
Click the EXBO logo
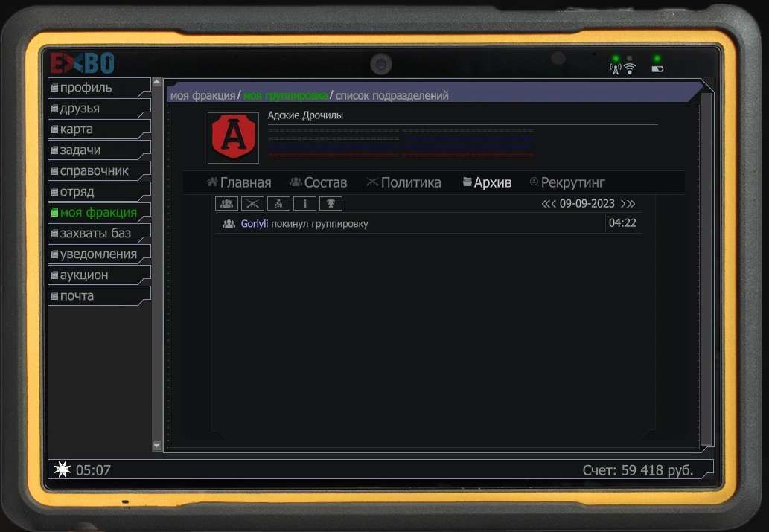(x=82, y=63)
